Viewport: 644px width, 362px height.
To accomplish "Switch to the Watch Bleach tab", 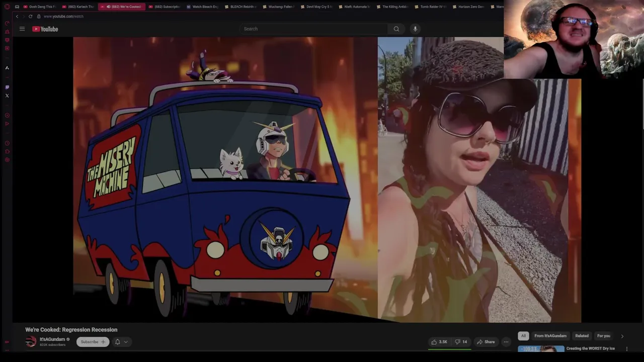I will point(202,7).
